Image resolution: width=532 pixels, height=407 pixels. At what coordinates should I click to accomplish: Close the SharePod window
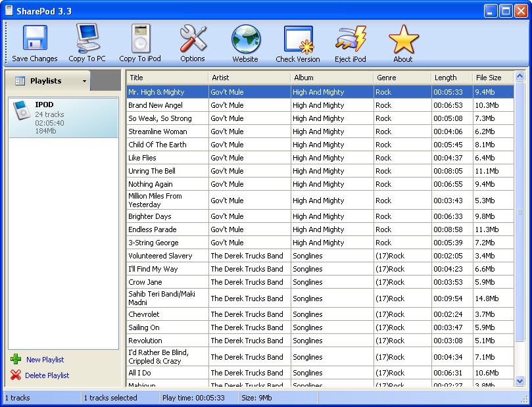[521, 11]
